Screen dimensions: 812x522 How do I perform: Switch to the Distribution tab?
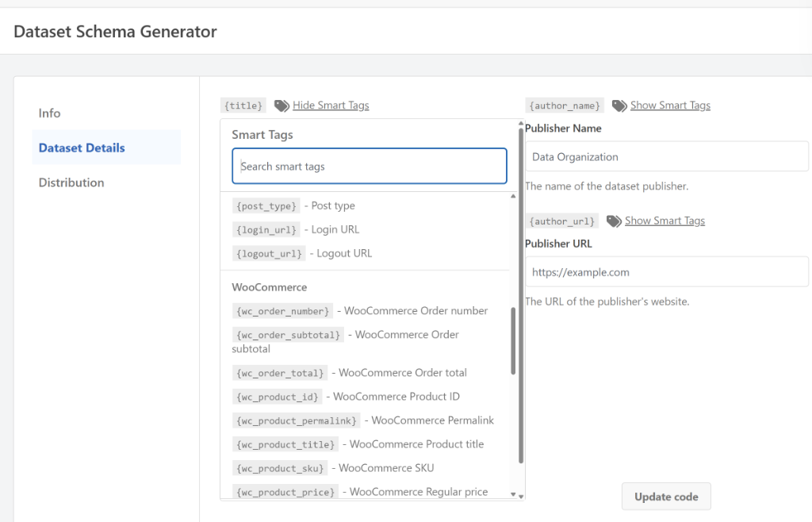pos(71,182)
